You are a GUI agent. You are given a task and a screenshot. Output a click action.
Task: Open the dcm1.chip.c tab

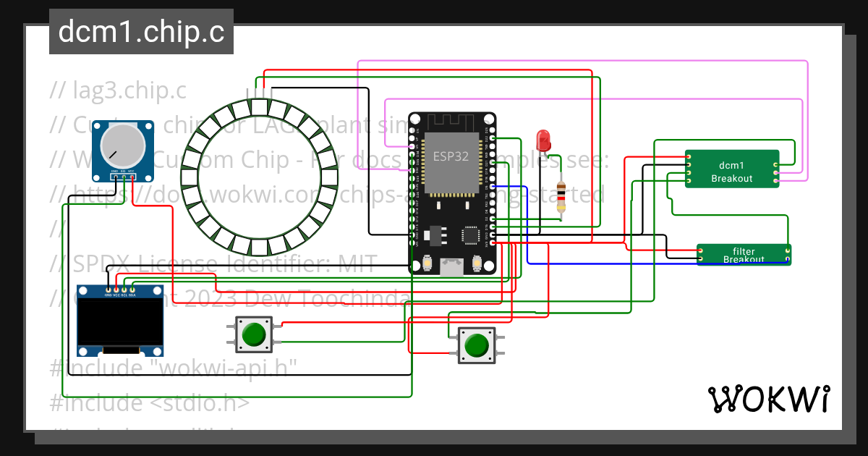tap(141, 31)
